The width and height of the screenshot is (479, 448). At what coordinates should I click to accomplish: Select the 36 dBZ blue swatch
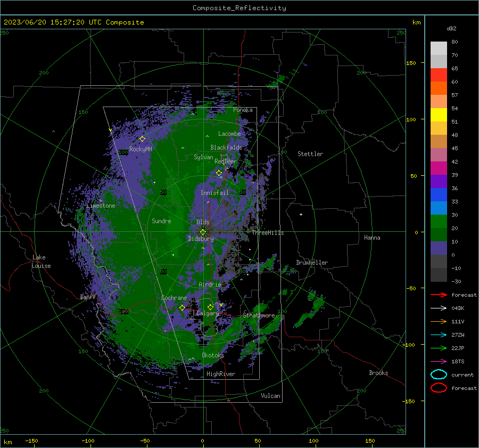[439, 194]
